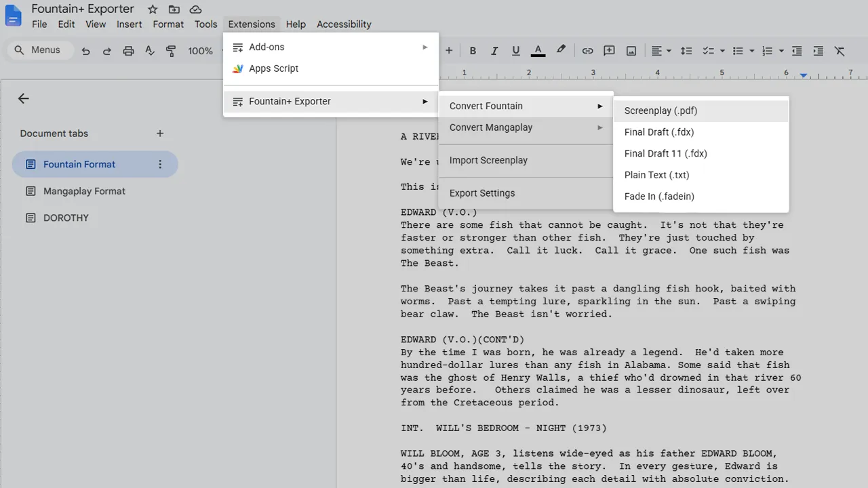This screenshot has width=868, height=488.
Task: Expand the Convert Fountain submenu
Action: [526, 106]
